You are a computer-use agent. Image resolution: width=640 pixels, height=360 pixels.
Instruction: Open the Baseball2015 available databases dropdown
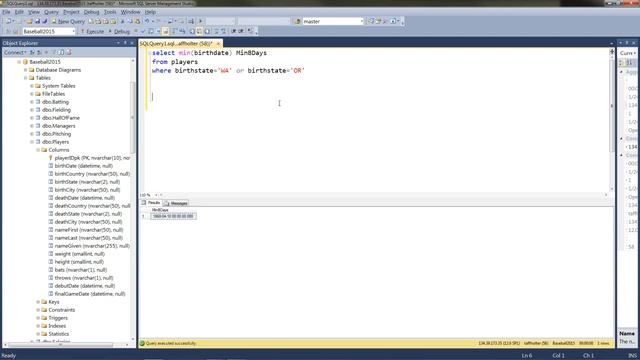[x=73, y=31]
